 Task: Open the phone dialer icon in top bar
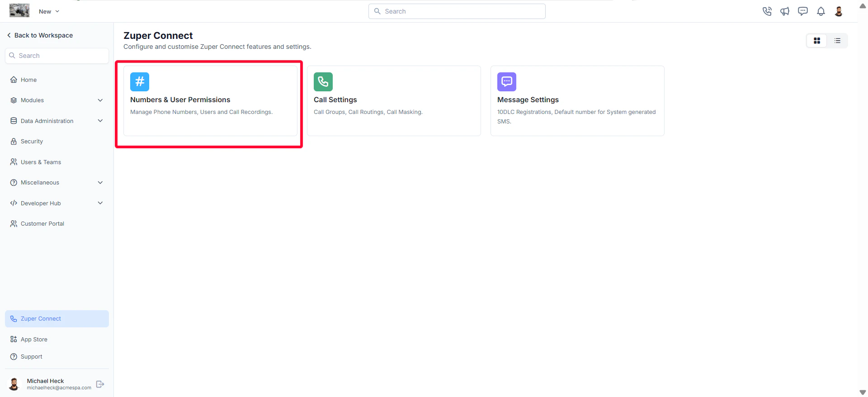coord(767,11)
